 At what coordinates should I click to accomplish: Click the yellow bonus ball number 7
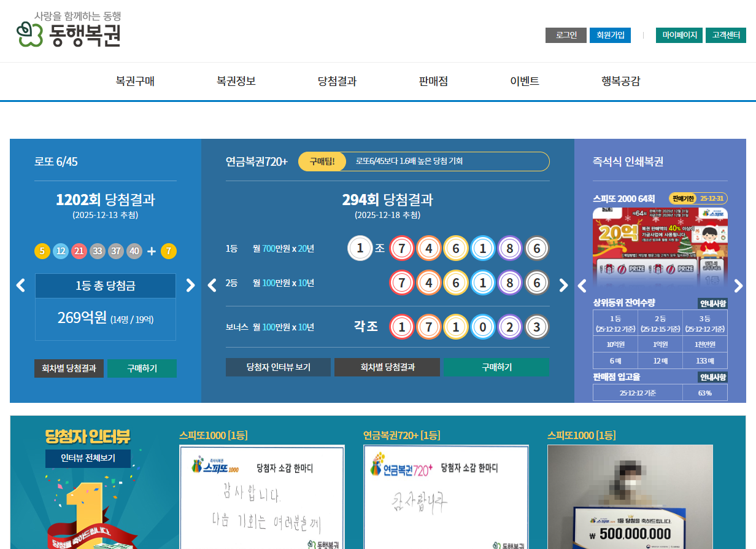169,251
